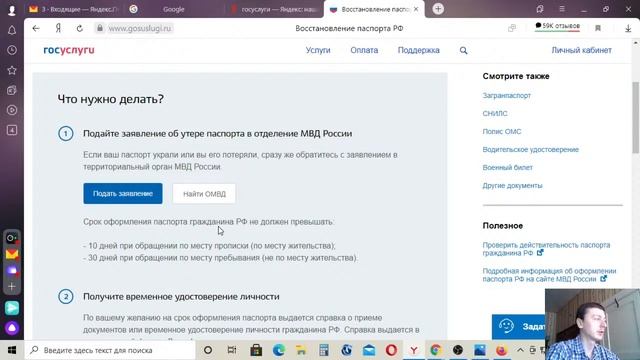This screenshot has height=360, width=640.
Task: Open Yandex Mail icon in the sidebar
Action: 12,254
